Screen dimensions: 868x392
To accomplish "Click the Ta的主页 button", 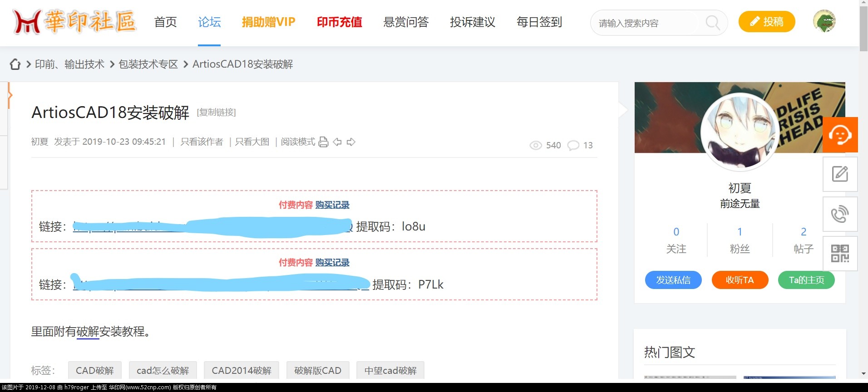I will point(806,280).
